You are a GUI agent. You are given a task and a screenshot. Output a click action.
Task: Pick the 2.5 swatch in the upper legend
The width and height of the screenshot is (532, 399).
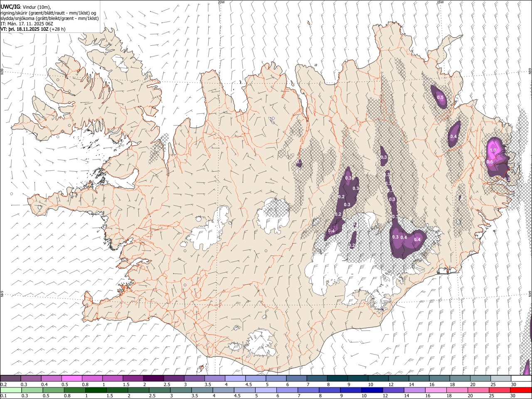click(x=173, y=378)
